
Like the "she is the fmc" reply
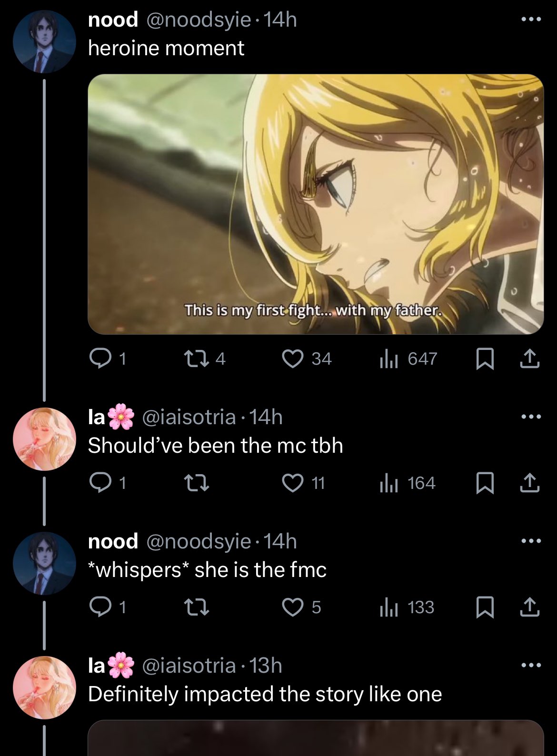tap(302, 607)
